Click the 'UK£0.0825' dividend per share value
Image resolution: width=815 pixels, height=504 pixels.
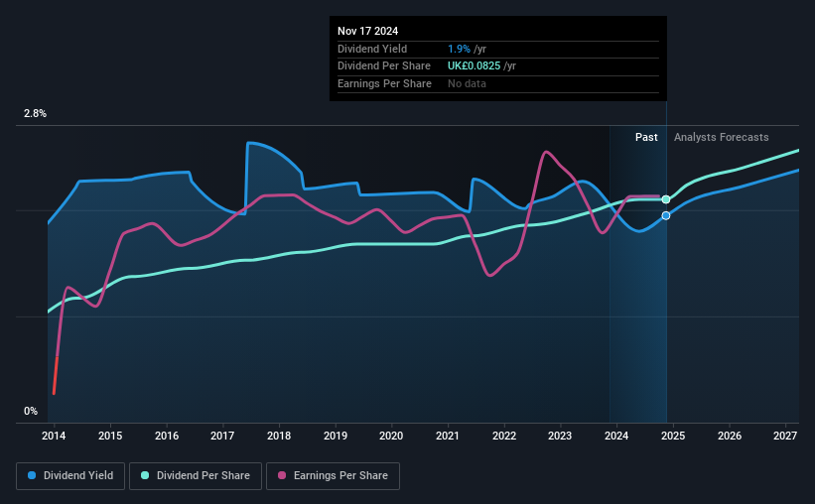tap(475, 66)
